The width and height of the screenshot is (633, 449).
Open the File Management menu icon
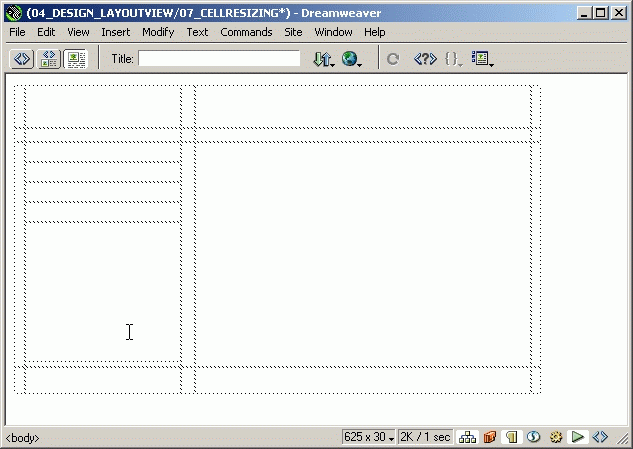[324, 59]
